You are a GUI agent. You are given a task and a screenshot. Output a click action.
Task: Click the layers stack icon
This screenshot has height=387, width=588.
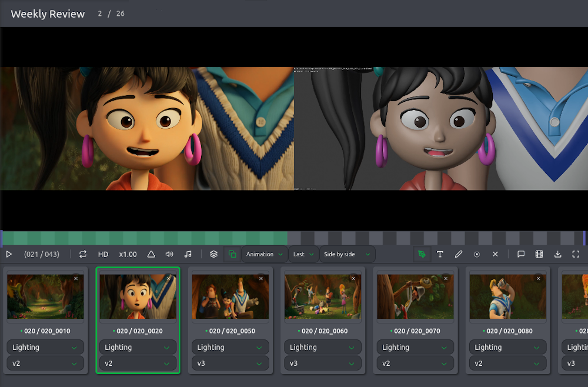tap(214, 254)
